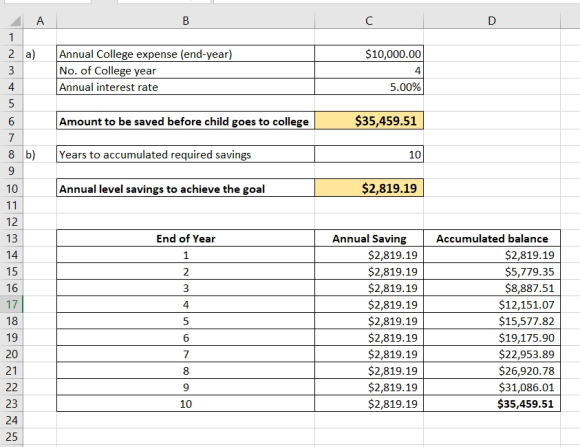Screen dimensions: 580x447
Task: Click cell with 'Annual College expense (end-year)'
Action: point(186,54)
